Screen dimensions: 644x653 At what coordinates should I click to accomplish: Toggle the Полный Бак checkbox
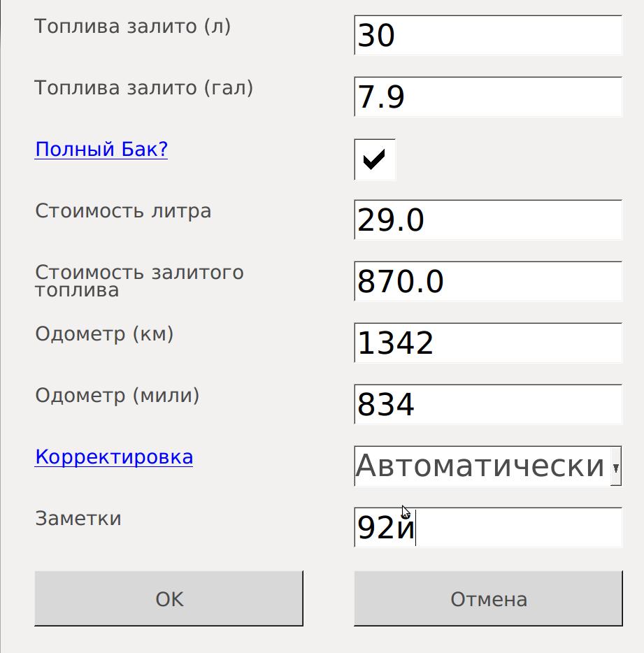click(x=375, y=159)
